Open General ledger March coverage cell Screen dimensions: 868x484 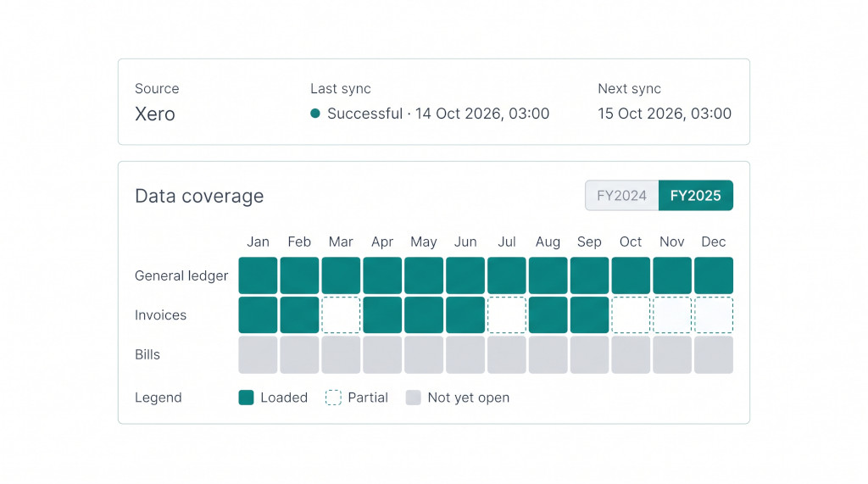click(x=341, y=275)
